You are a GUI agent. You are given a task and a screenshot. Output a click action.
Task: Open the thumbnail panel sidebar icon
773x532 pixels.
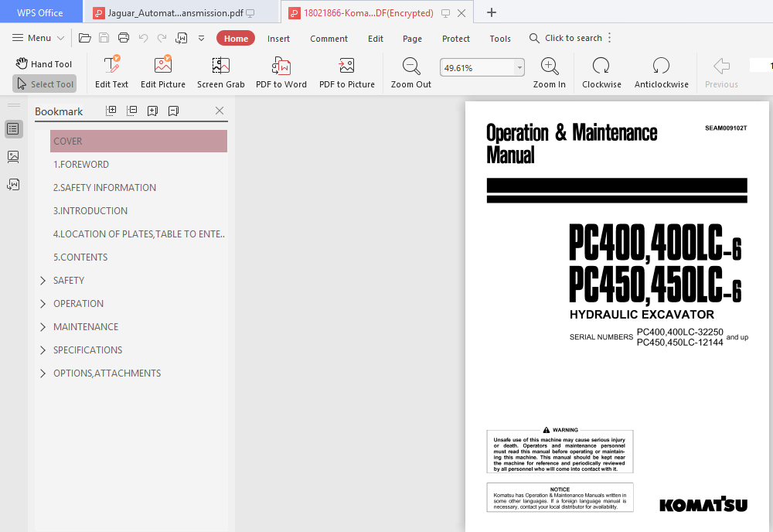13,157
